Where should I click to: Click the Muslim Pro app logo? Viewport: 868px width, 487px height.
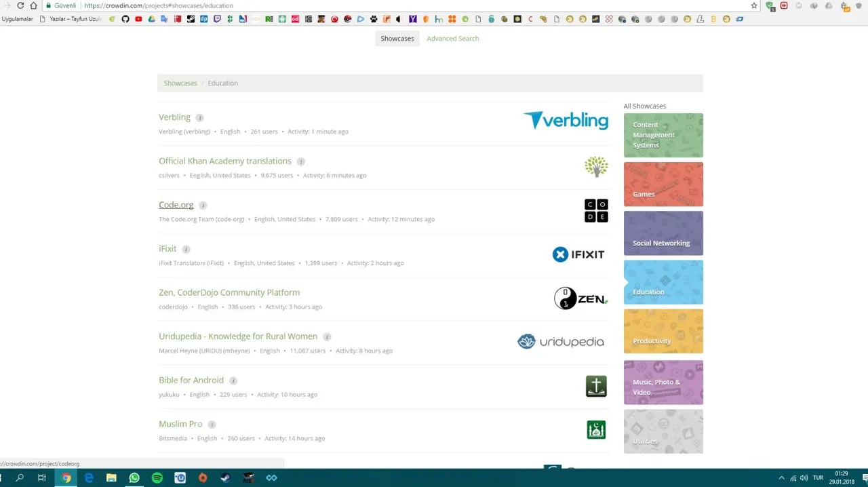coord(596,430)
